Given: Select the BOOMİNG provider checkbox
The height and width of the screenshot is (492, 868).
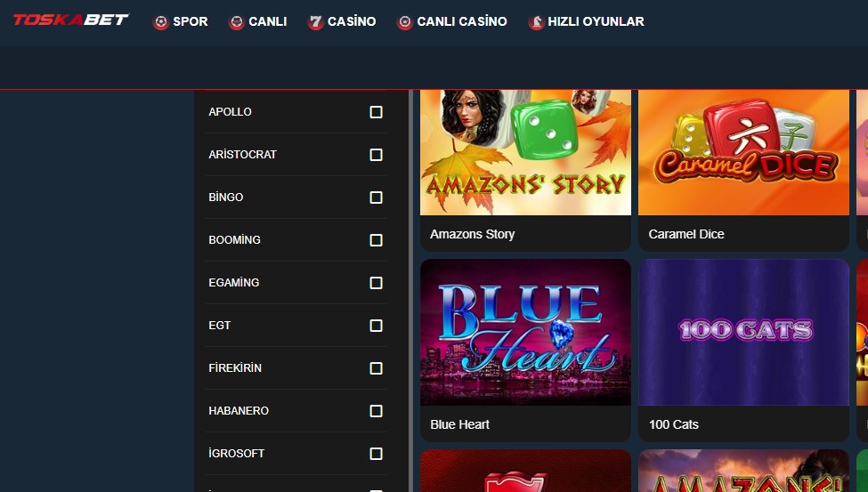Looking at the screenshot, I should (376, 240).
